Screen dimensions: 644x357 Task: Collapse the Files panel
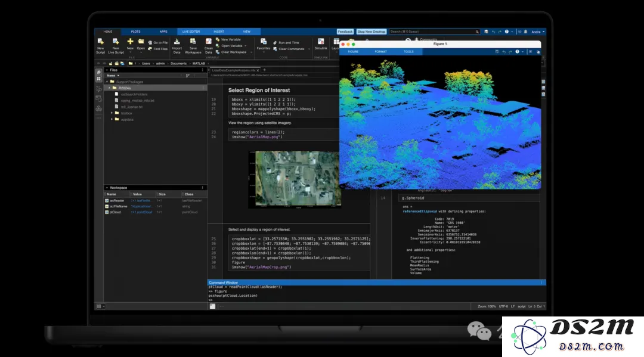point(107,70)
